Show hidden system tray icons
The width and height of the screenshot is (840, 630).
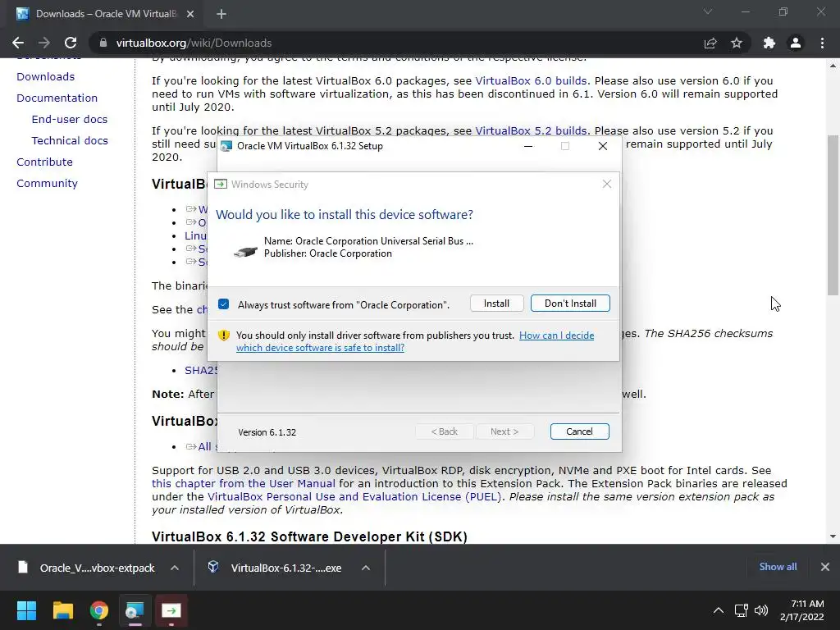pyautogui.click(x=719, y=610)
